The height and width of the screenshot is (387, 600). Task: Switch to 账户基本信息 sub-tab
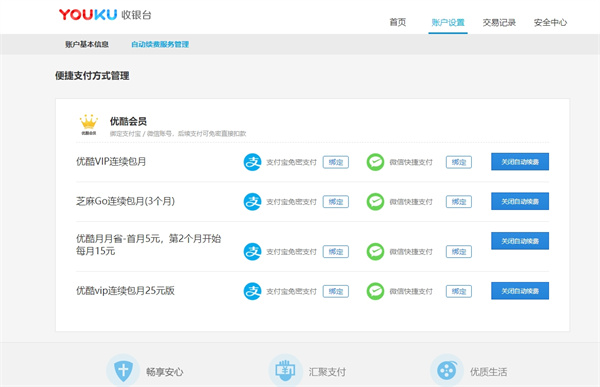point(87,44)
